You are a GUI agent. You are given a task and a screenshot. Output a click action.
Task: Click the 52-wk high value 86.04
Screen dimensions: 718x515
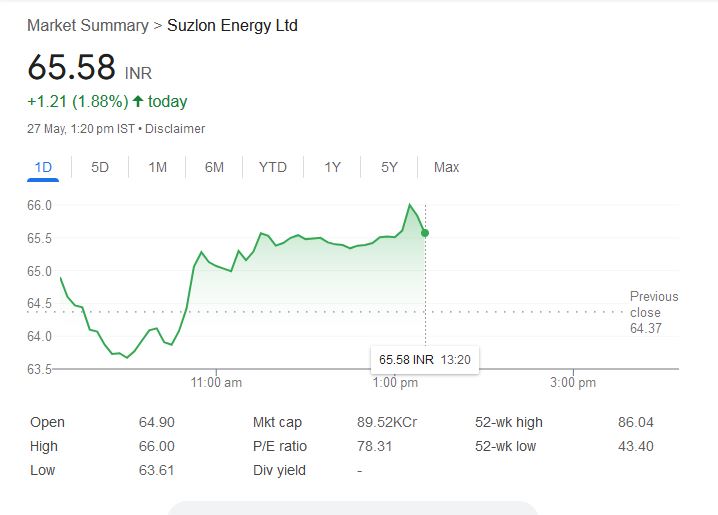(636, 422)
